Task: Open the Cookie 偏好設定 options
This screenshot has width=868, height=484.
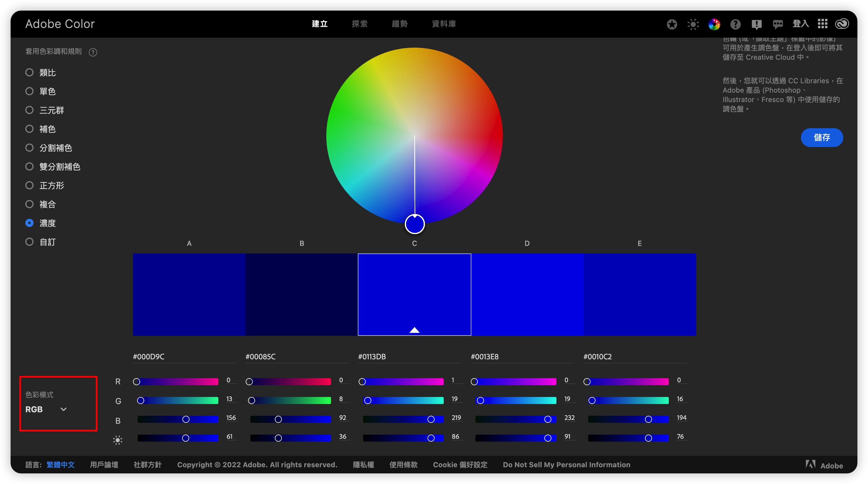Action: point(460,465)
